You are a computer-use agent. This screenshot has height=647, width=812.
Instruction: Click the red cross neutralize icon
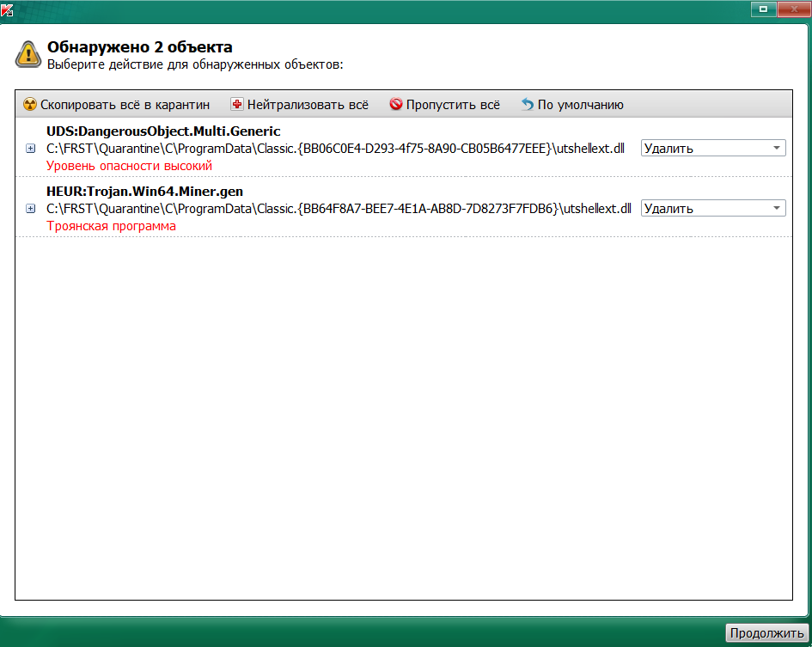click(236, 104)
